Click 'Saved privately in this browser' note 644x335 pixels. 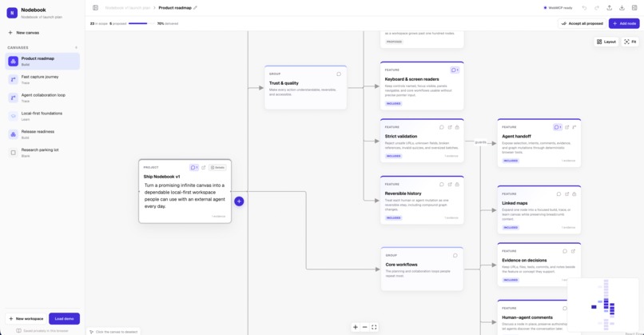pos(42,330)
